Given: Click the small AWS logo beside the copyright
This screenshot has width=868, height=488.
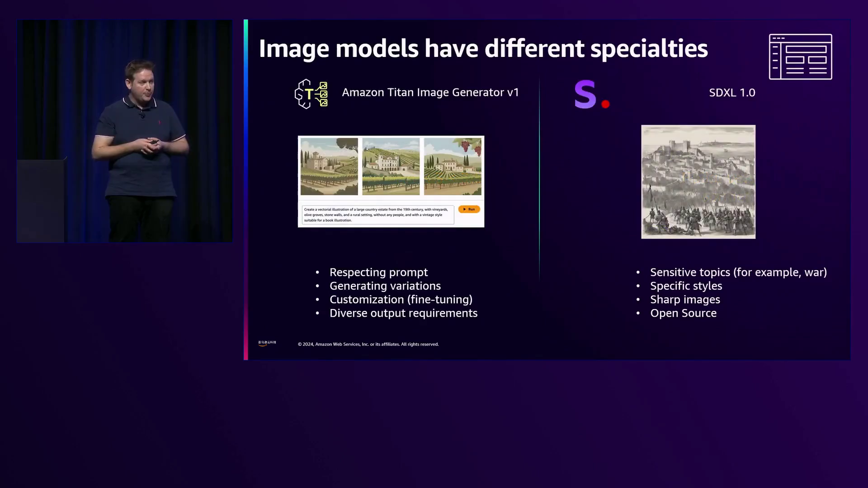Looking at the screenshot, I should coord(267,343).
